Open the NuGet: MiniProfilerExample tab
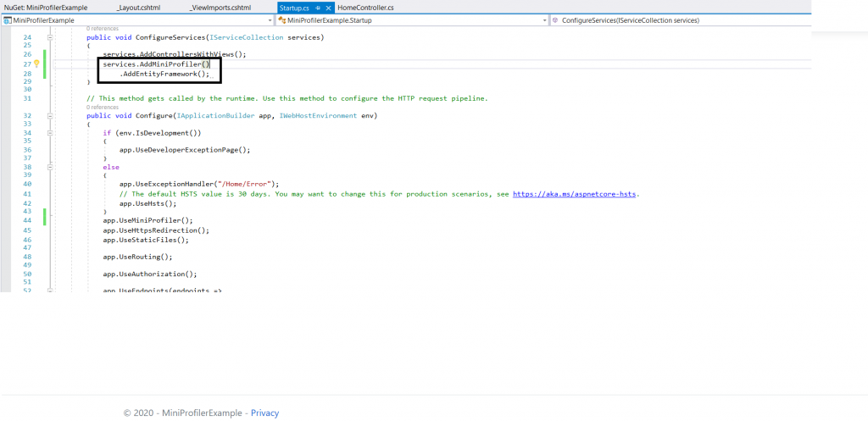Viewport: 868px width, 421px height. (x=46, y=8)
